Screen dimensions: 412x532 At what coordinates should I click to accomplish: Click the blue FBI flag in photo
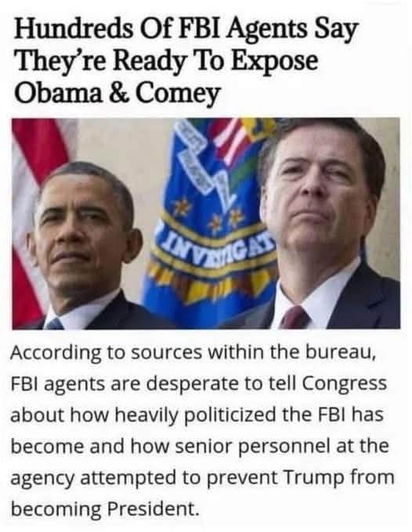coord(211,221)
